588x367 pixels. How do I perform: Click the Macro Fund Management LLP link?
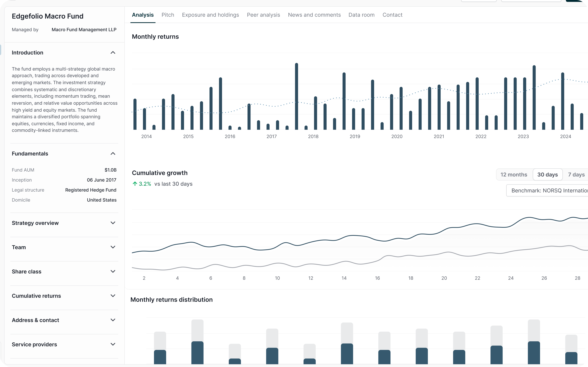click(x=84, y=30)
